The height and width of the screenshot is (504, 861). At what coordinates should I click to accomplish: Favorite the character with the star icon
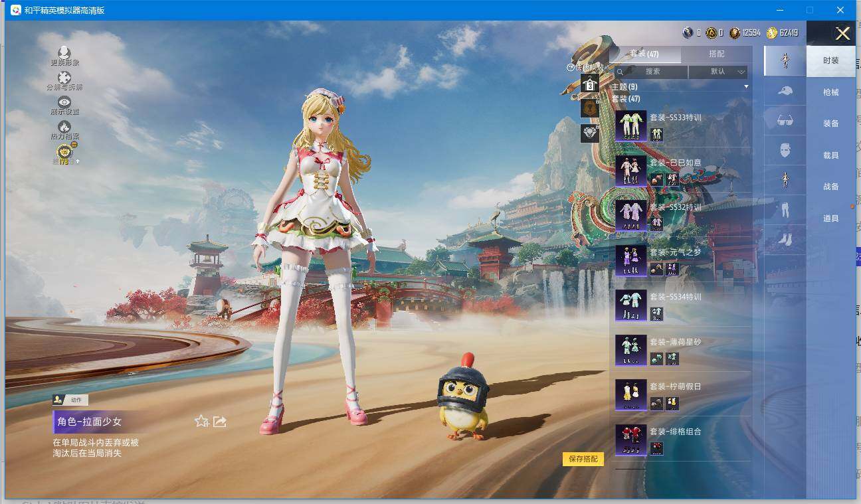coord(202,421)
